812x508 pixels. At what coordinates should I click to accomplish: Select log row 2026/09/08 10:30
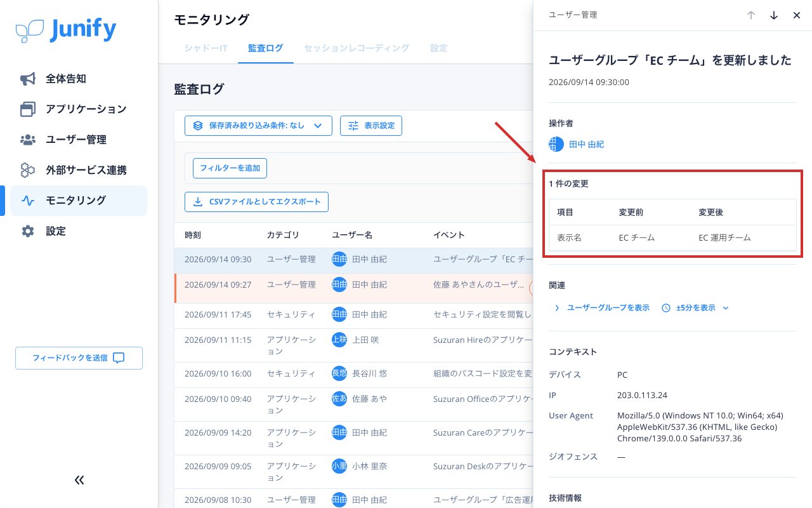click(x=354, y=498)
